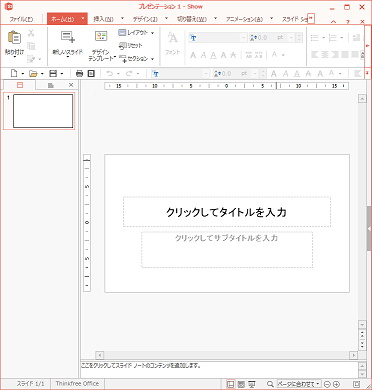The width and height of the screenshot is (372, 390).
Task: Open the 切り替え transitions tab
Action: (192, 19)
